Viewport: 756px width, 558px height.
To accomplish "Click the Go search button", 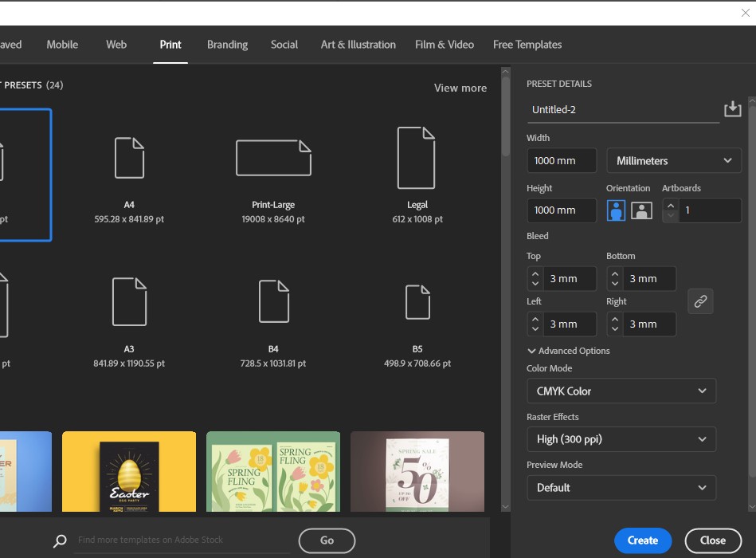I will pyautogui.click(x=327, y=540).
